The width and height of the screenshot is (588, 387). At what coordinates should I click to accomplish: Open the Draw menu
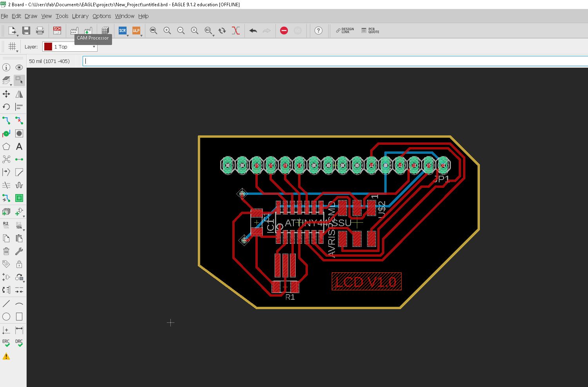coord(31,16)
